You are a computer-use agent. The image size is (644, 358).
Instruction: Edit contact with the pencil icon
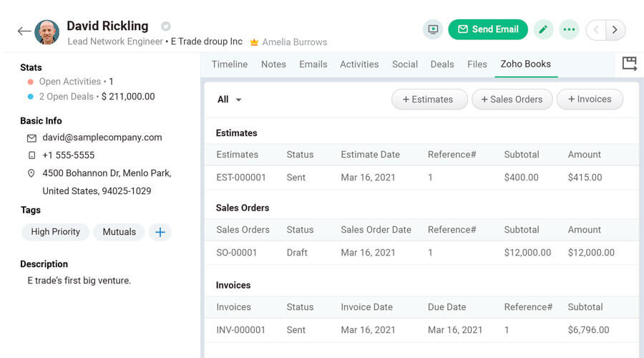pyautogui.click(x=543, y=29)
